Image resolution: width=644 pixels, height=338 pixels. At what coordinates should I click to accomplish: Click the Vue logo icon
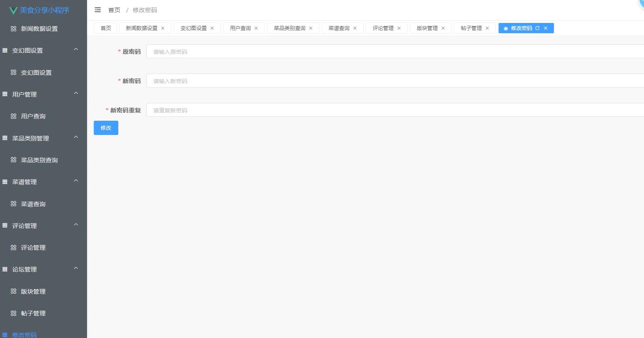(13, 10)
